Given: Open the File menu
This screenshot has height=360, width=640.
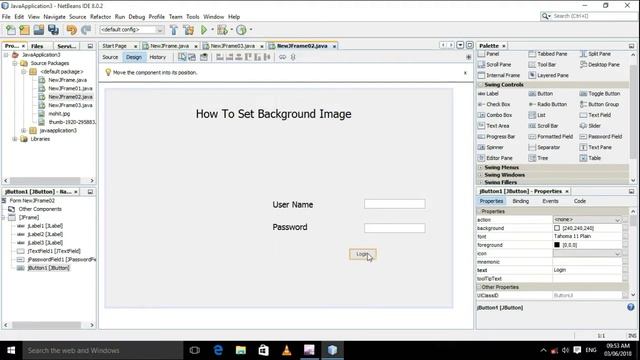Looking at the screenshot, I should (6, 17).
